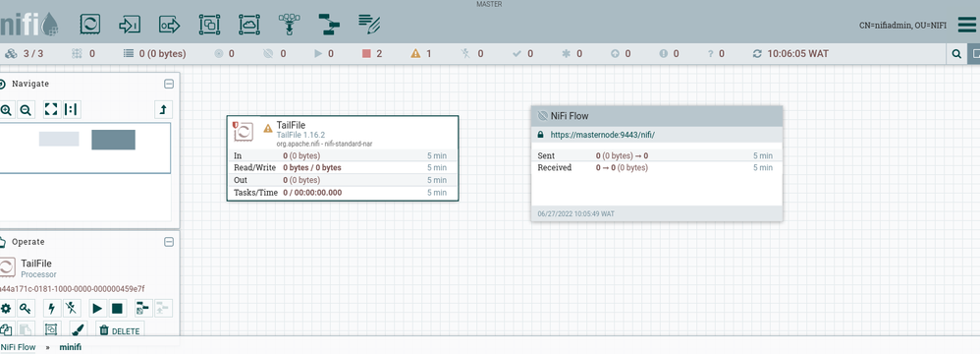Select the NiFi Flow remote process group
Viewport: 980px width, 354px height.
(x=656, y=163)
